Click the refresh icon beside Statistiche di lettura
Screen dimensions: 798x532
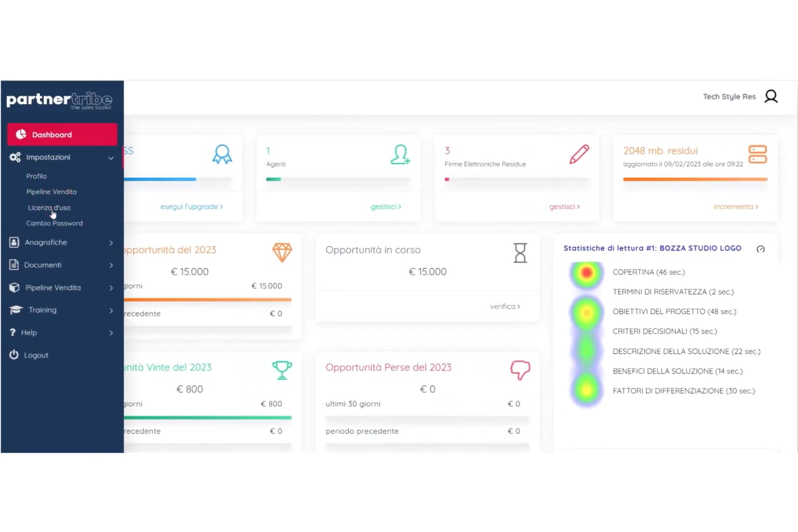(760, 249)
